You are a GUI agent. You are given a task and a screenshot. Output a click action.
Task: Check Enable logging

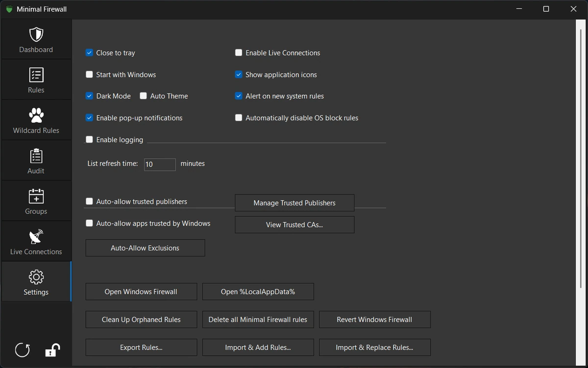pyautogui.click(x=89, y=139)
